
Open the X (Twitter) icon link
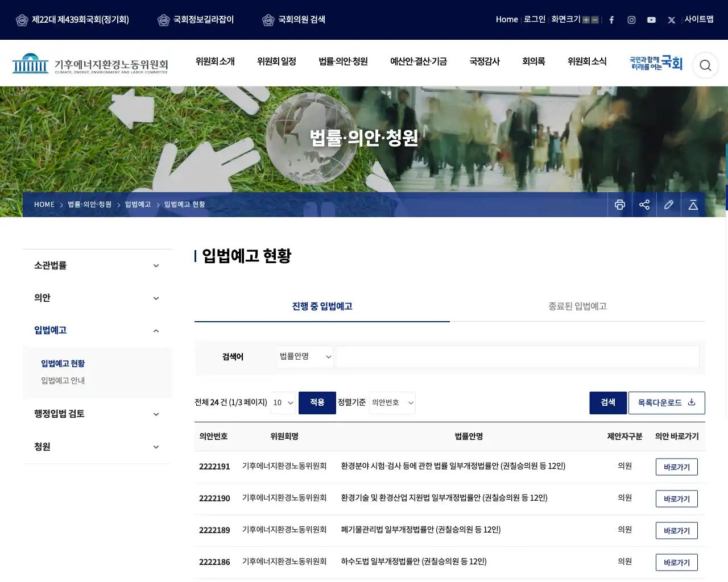pyautogui.click(x=672, y=20)
